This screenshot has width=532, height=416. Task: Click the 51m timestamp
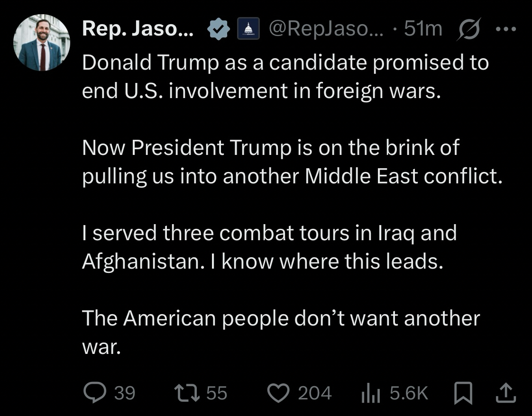tap(423, 30)
